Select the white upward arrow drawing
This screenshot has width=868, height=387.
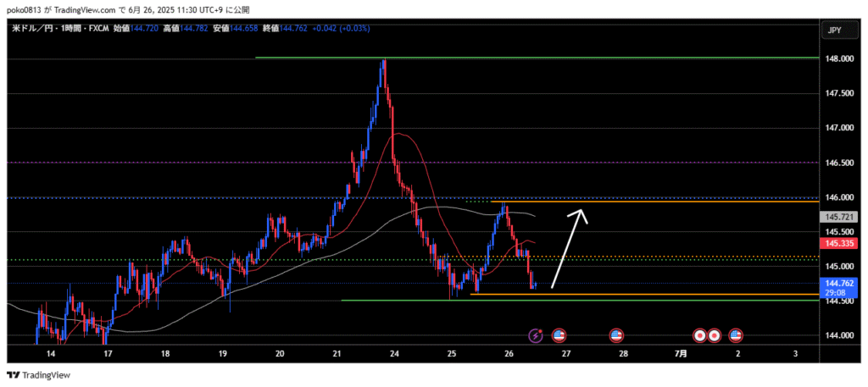(568, 249)
